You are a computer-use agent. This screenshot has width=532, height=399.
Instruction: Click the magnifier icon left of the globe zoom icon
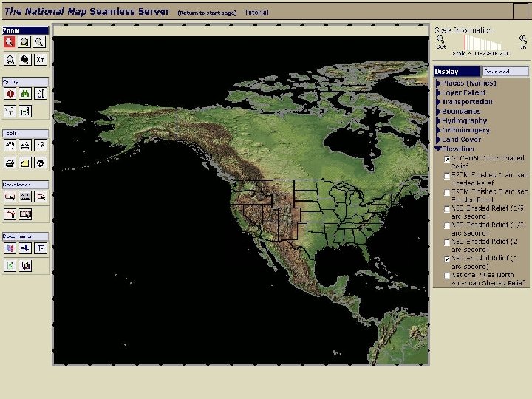pos(10,60)
